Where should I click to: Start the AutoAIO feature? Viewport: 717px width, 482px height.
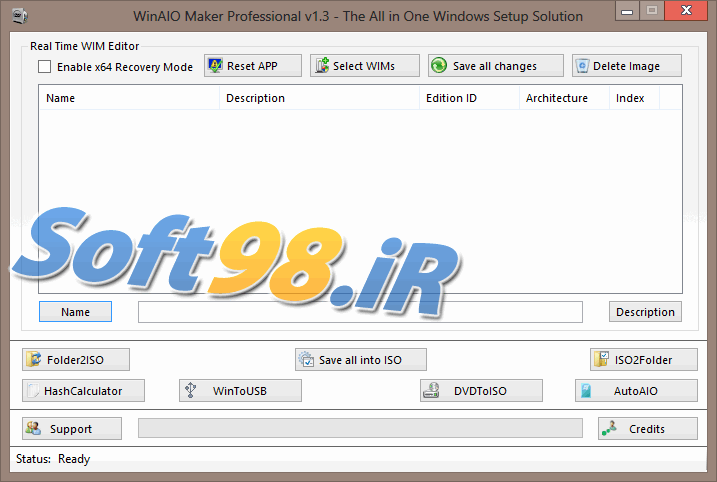[x=636, y=391]
